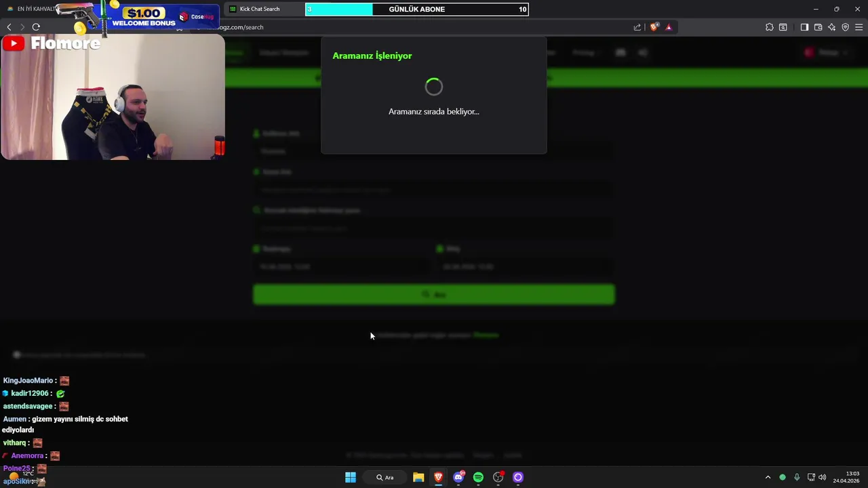Go back with the browser back arrow
Viewport: 868px width, 488px height.
[9, 27]
